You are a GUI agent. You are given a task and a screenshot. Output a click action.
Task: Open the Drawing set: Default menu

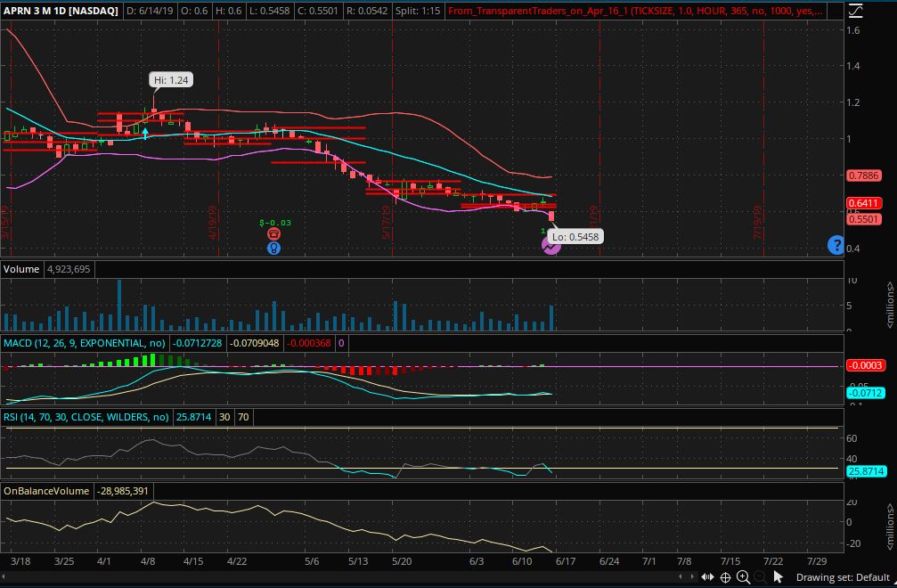[x=843, y=577]
